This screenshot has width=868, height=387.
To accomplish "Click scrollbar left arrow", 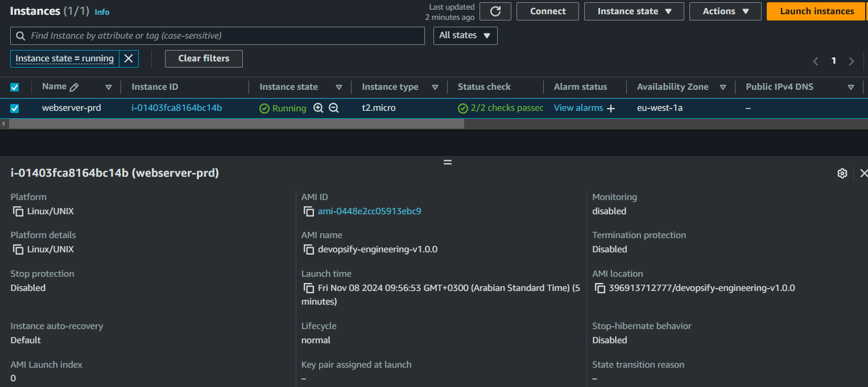I will click(x=3, y=124).
